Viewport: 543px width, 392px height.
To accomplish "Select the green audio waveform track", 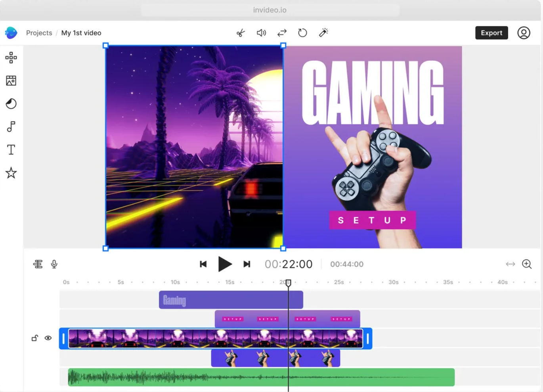I will [261, 377].
